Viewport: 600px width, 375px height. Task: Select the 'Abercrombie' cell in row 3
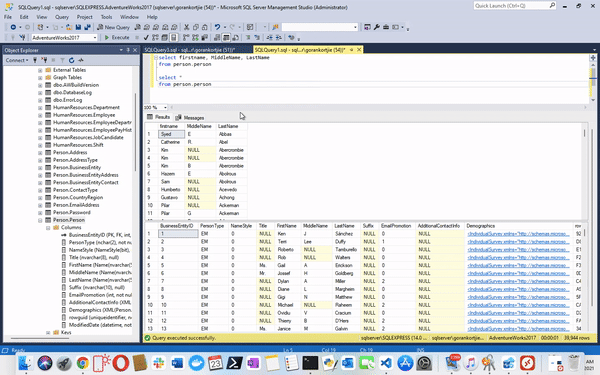[232, 150]
